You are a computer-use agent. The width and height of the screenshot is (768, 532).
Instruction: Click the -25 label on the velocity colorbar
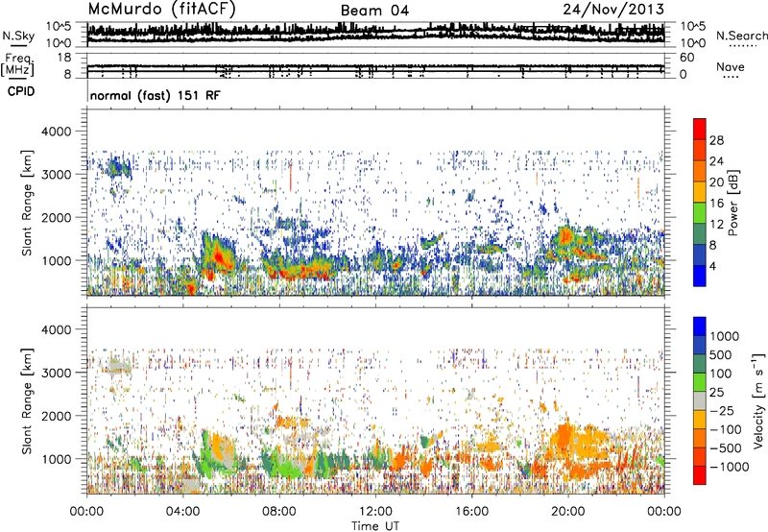(722, 410)
